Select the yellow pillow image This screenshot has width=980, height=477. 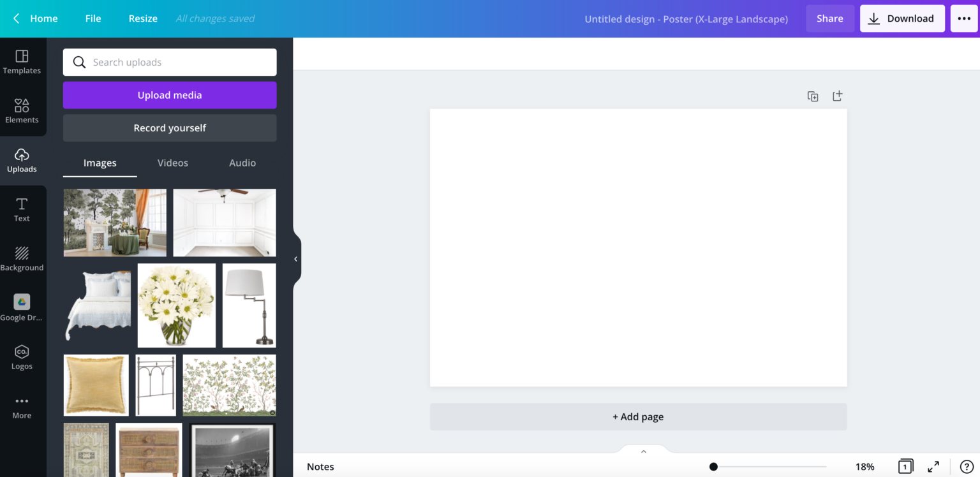tap(96, 385)
